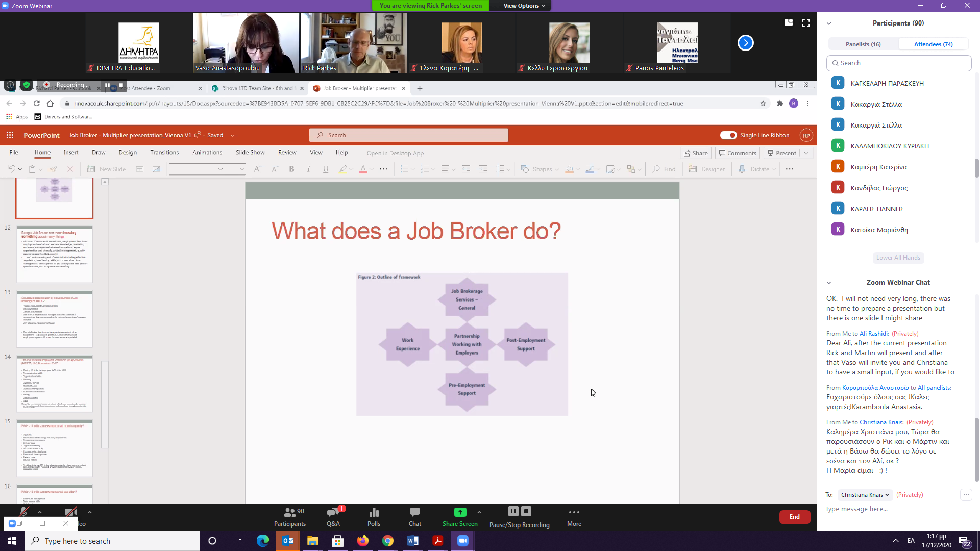Screen dimensions: 980x551
Task: Click the decrease indent icon
Action: coord(466,169)
